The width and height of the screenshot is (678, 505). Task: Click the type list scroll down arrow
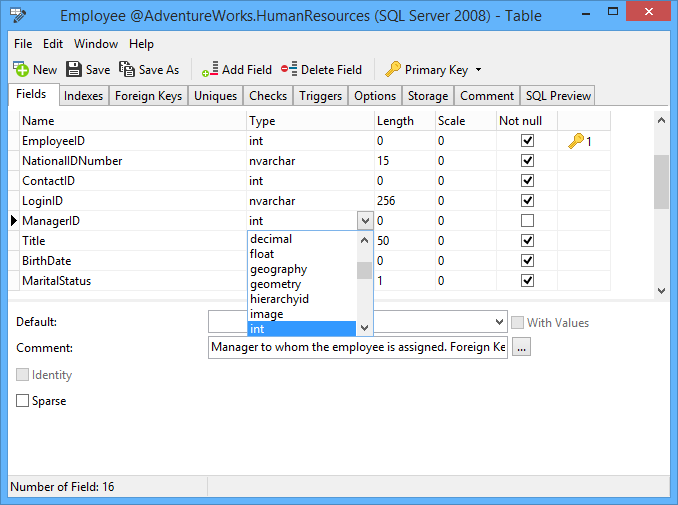[365, 328]
